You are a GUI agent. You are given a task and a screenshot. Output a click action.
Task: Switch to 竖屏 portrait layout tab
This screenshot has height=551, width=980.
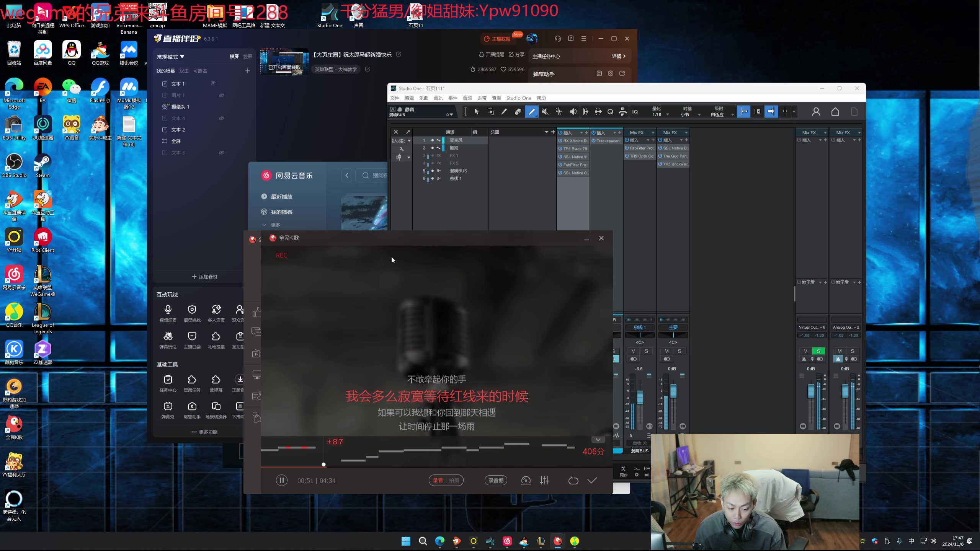[x=248, y=57]
